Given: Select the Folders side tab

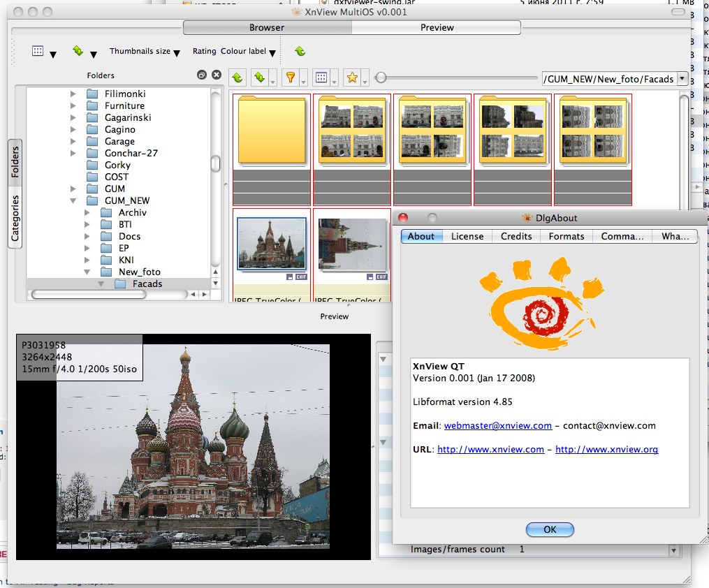Looking at the screenshot, I should tap(15, 162).
